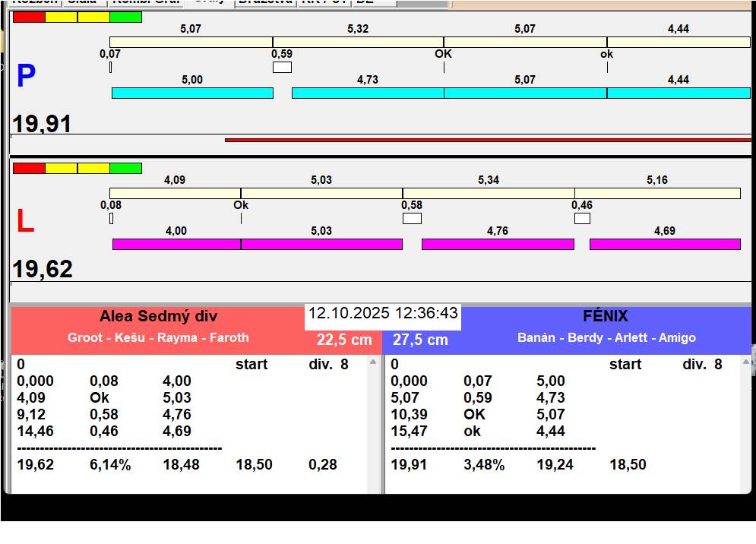Click the 27,5 cm jump height label
The width and height of the screenshot is (756, 544).
pos(420,340)
